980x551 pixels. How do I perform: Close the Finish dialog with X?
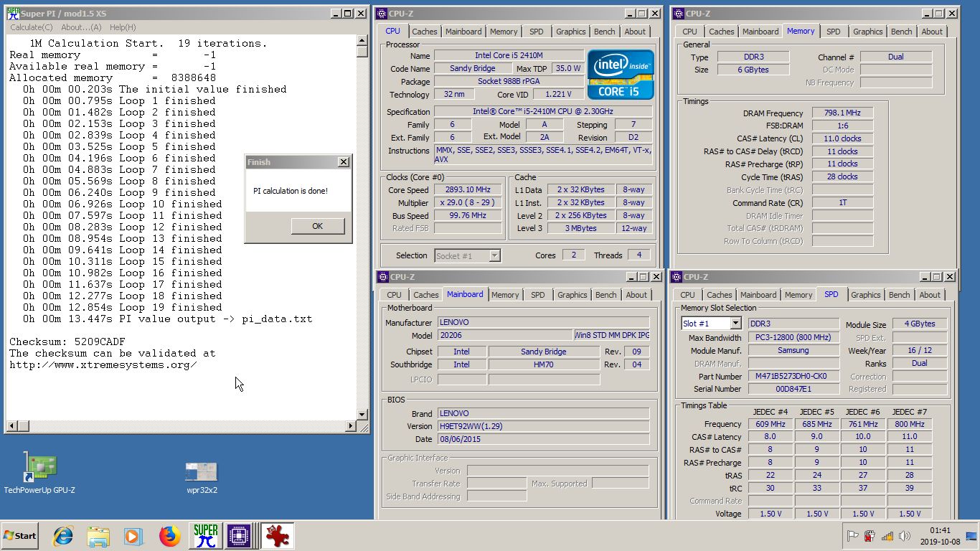tap(343, 162)
